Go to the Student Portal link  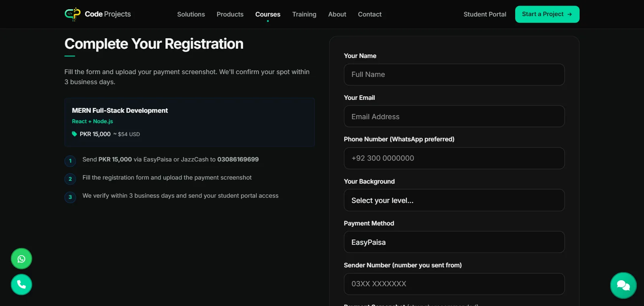(485, 14)
